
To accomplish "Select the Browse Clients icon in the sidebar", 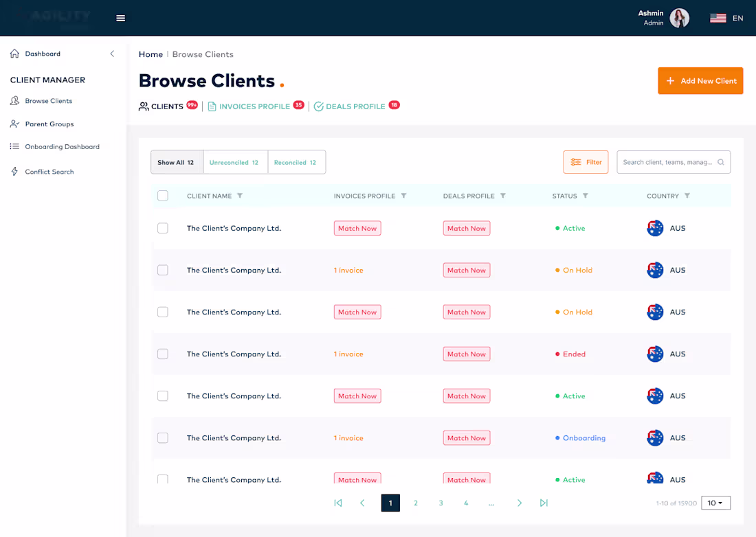I will pyautogui.click(x=15, y=100).
